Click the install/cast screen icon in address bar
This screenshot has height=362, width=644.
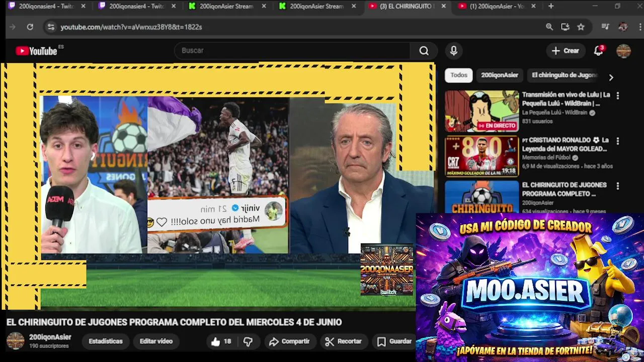[x=565, y=27]
